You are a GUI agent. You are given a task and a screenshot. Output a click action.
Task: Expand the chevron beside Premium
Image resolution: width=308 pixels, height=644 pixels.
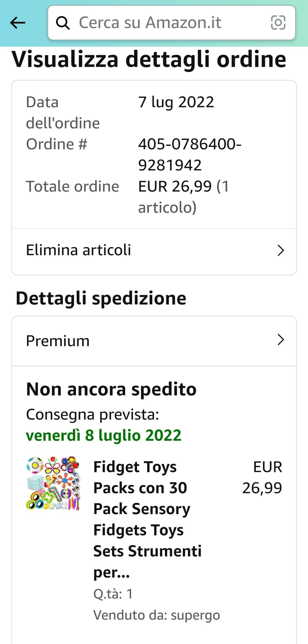point(281,340)
